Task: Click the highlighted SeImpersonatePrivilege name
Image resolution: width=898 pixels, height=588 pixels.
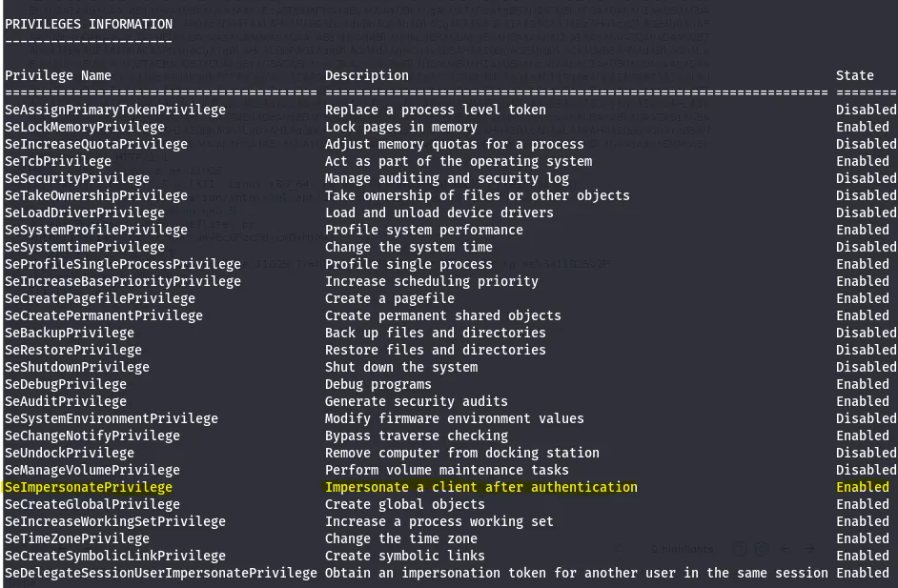Action: tap(89, 487)
